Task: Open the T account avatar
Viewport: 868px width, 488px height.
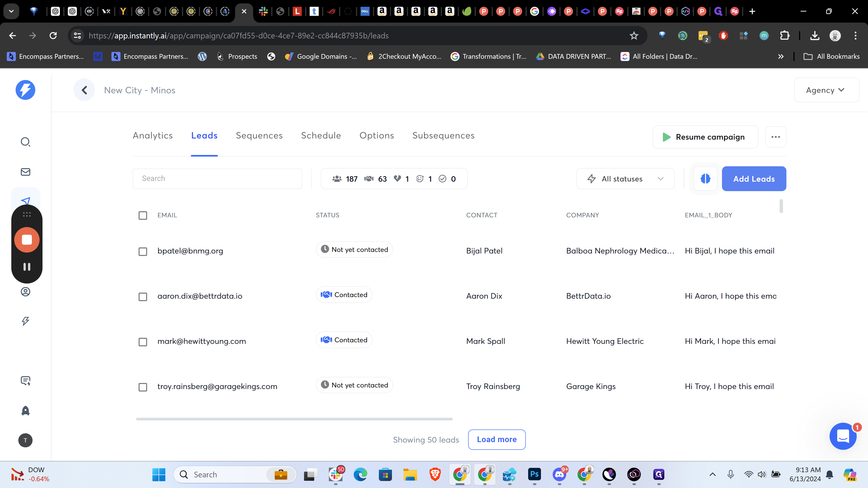Action: [25, 440]
